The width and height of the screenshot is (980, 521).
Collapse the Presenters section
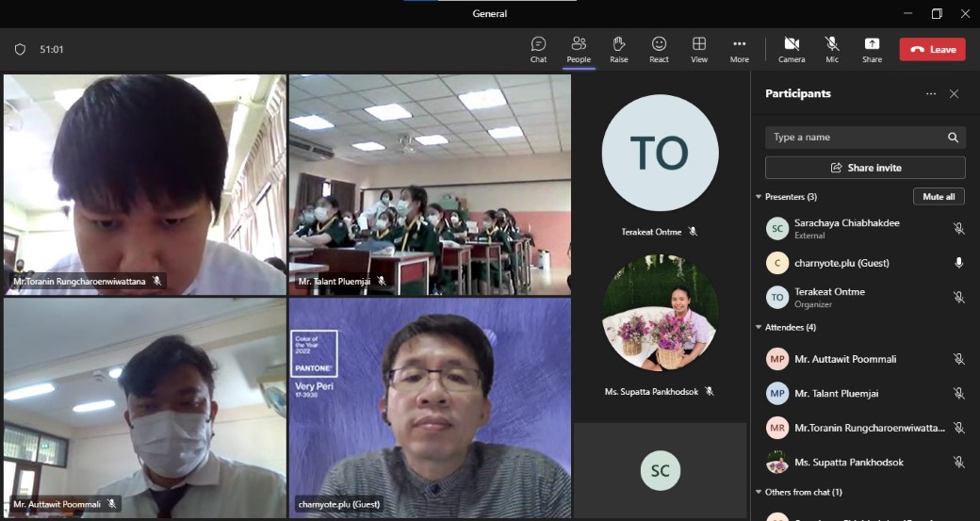coord(759,197)
